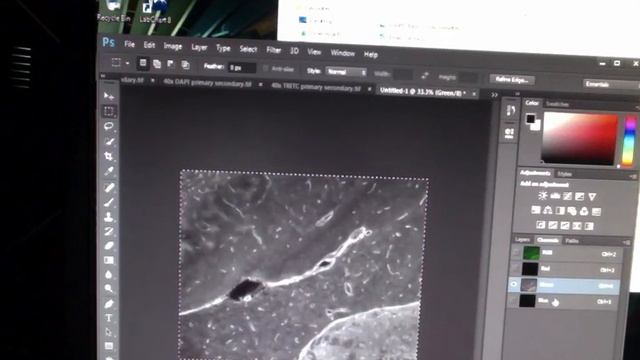This screenshot has width=640, height=360.
Task: Click Intersect with Selection mode icon
Action: click(x=185, y=65)
